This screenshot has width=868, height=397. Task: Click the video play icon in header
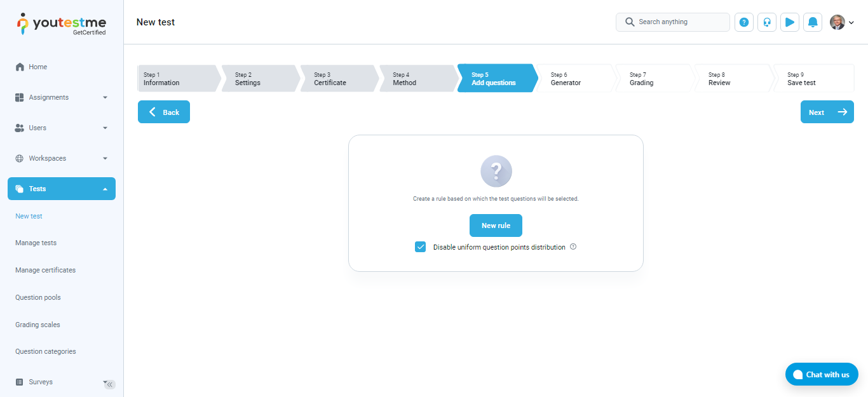[790, 22]
